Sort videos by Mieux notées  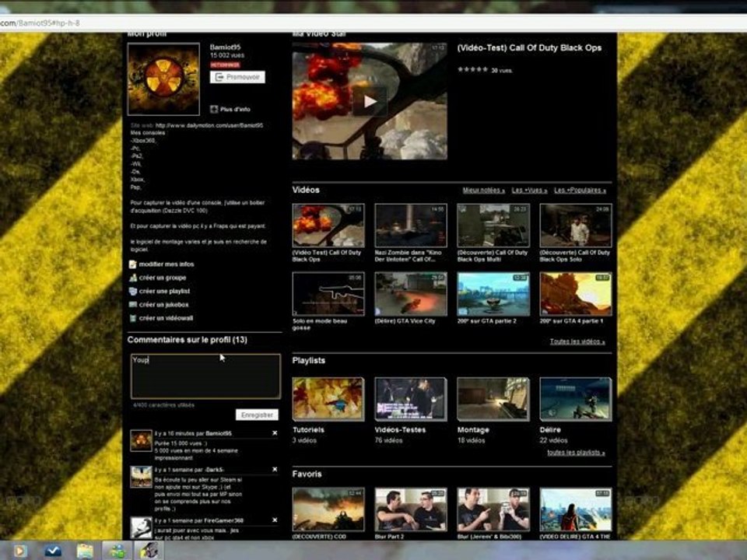coord(483,191)
